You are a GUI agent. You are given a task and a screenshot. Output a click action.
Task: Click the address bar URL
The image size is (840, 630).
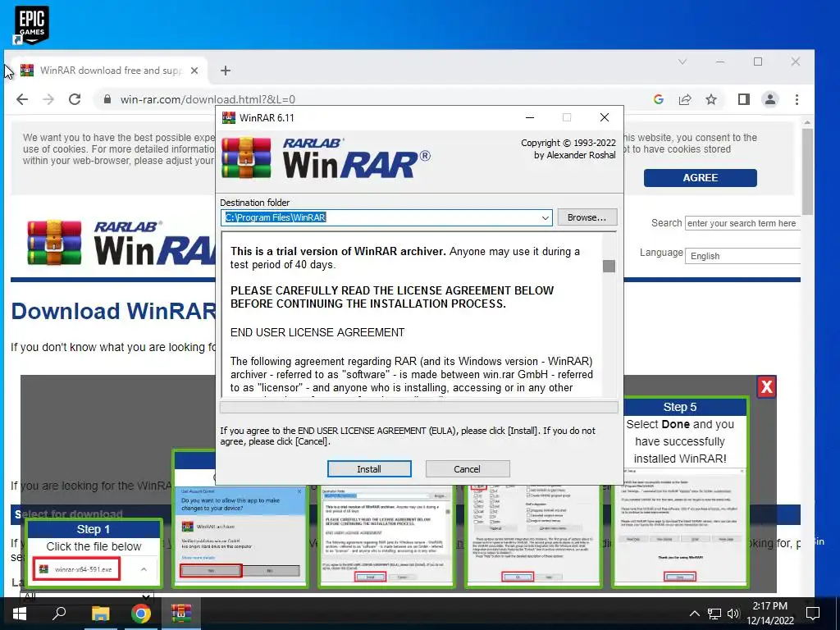click(208, 99)
